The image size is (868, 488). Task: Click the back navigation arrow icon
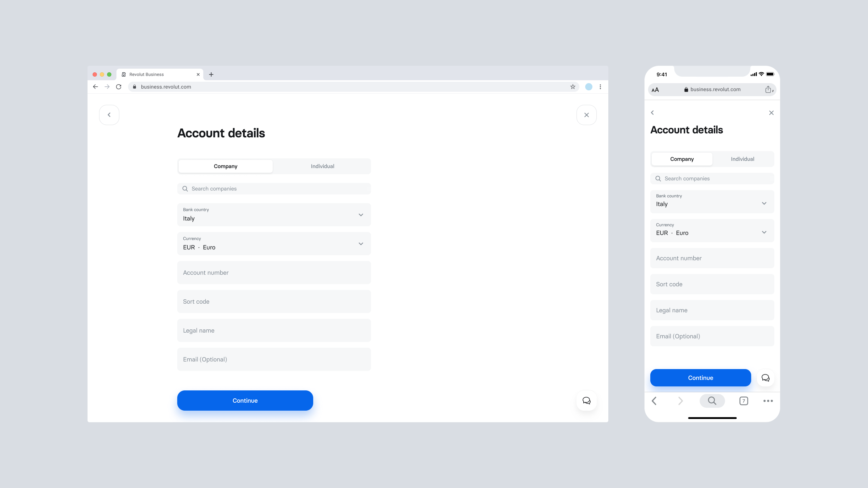pyautogui.click(x=109, y=114)
